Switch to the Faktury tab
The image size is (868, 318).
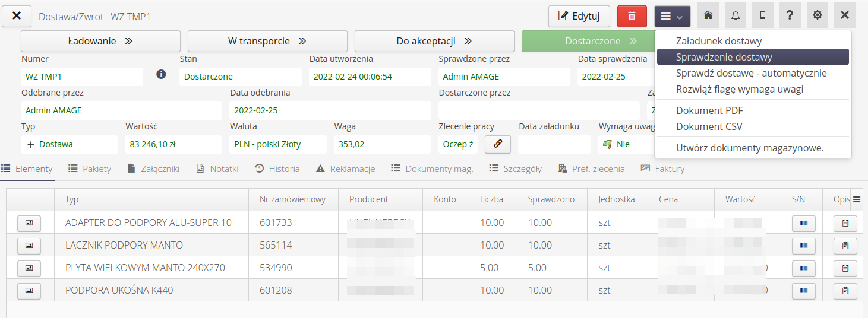662,168
